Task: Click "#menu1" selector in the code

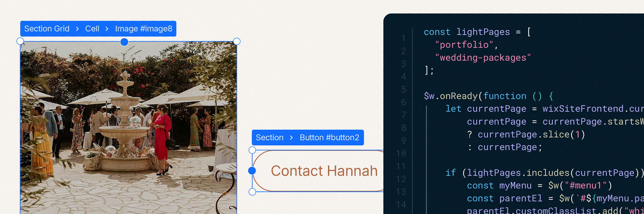Action: tap(586, 185)
